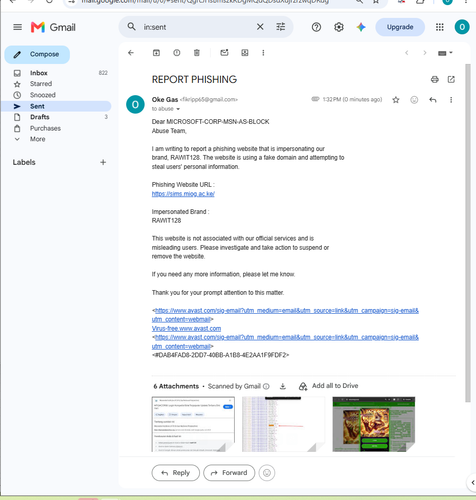Create a new label with the plus icon

tap(103, 162)
